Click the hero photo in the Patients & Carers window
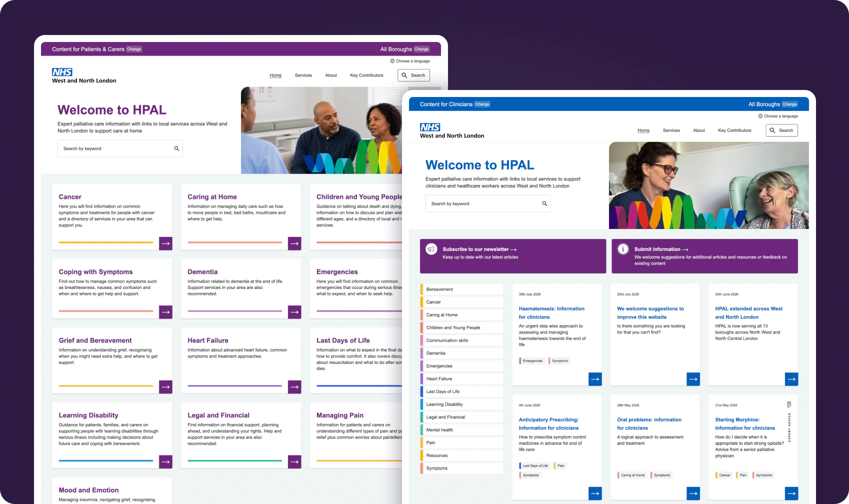 321,130
